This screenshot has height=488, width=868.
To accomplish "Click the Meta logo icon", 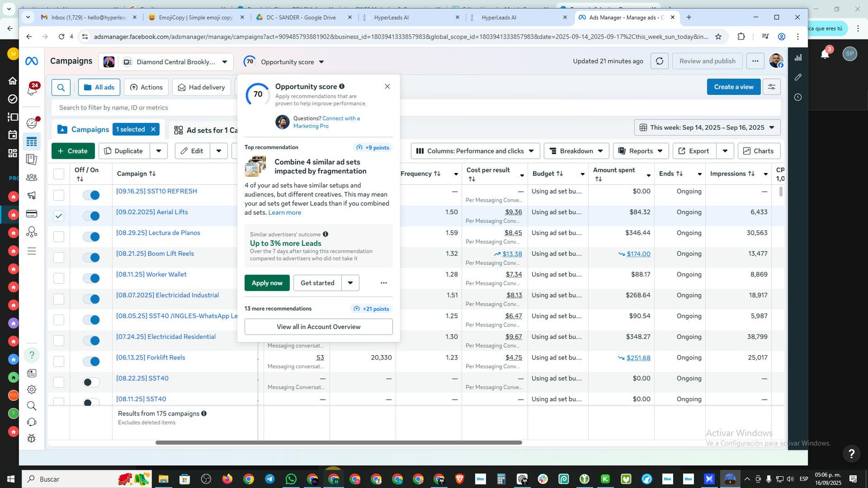I will [x=32, y=61].
